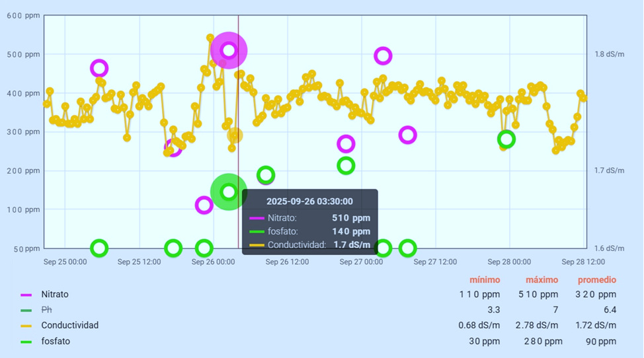Image resolution: width=644 pixels, height=358 pixels.
Task: Toggle the Nitrato series in the legend
Action: 54,295
